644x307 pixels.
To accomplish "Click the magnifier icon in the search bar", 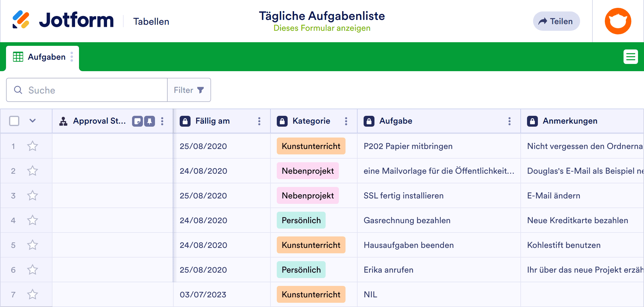I will (x=18, y=90).
